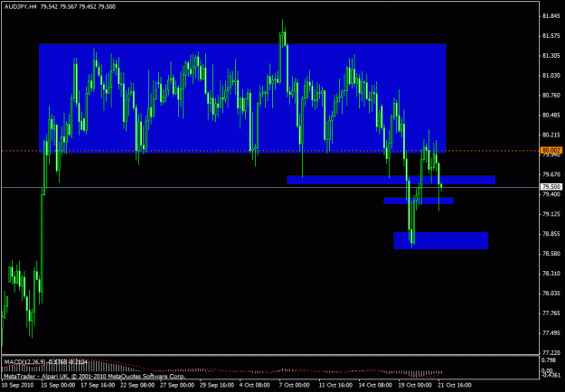Click the 11 Oct 16:00 time label
565x392 pixels.
tap(335, 385)
